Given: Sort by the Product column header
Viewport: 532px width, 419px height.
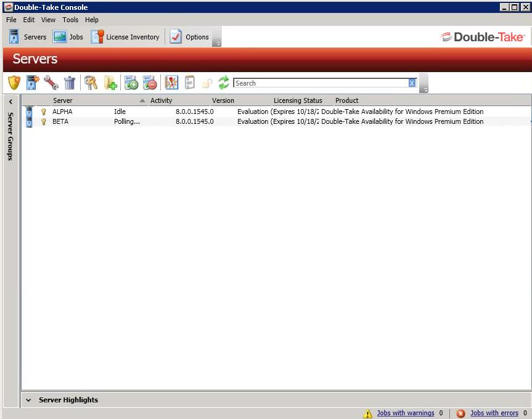Looking at the screenshot, I should [346, 100].
